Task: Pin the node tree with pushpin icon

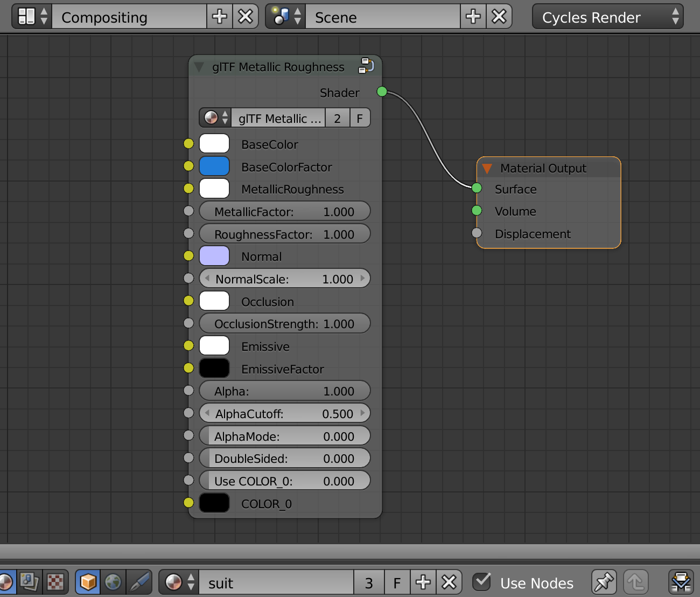Action: click(604, 582)
